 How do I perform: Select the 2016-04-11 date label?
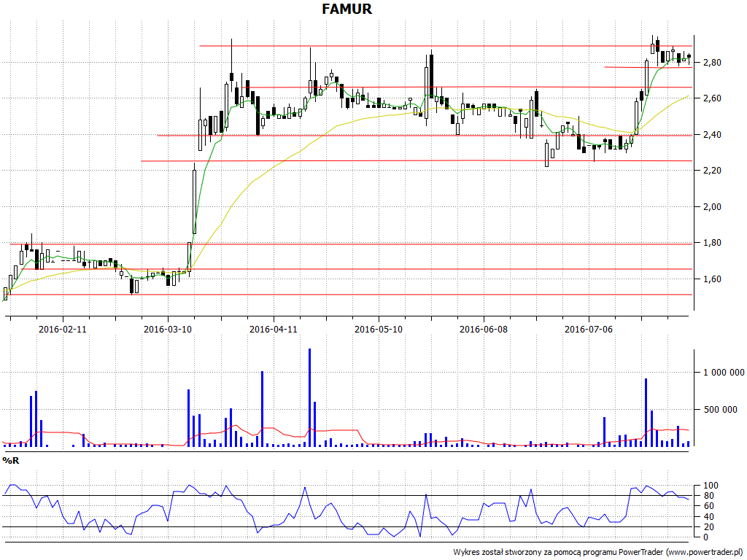(x=273, y=329)
